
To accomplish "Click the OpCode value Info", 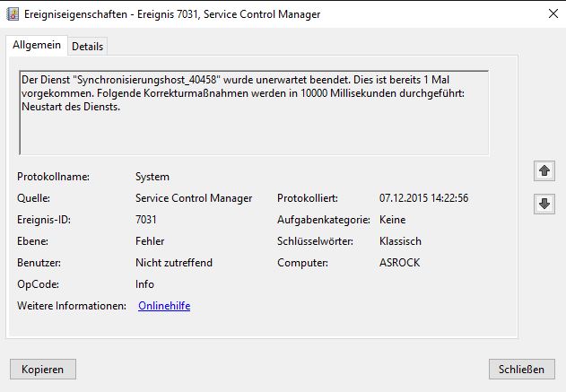I will pyautogui.click(x=144, y=284).
